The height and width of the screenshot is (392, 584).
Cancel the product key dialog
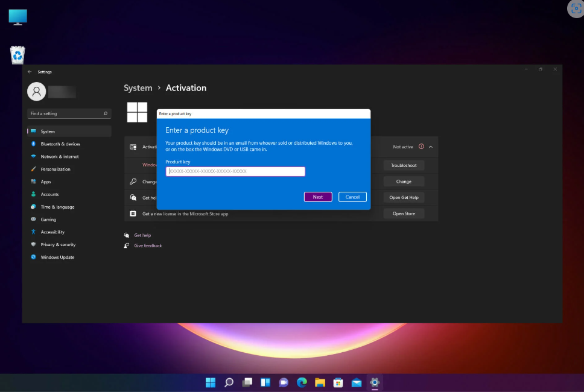[352, 197]
